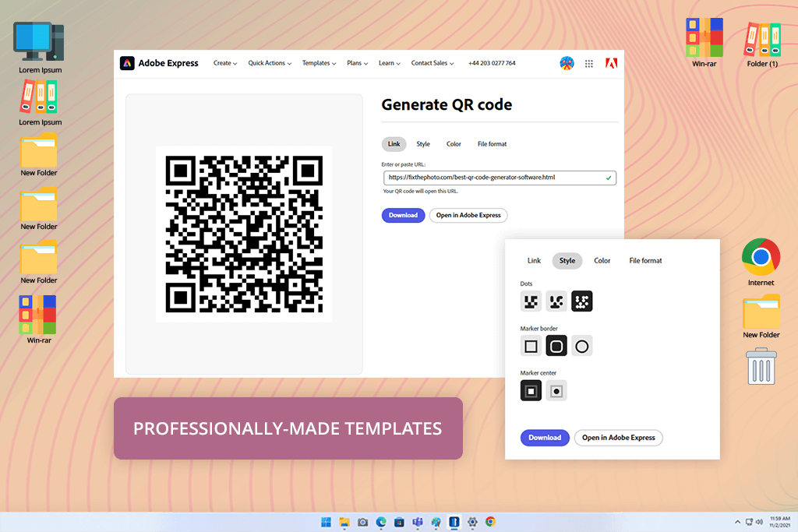
Task: Click Download button below the URL field
Action: click(403, 215)
